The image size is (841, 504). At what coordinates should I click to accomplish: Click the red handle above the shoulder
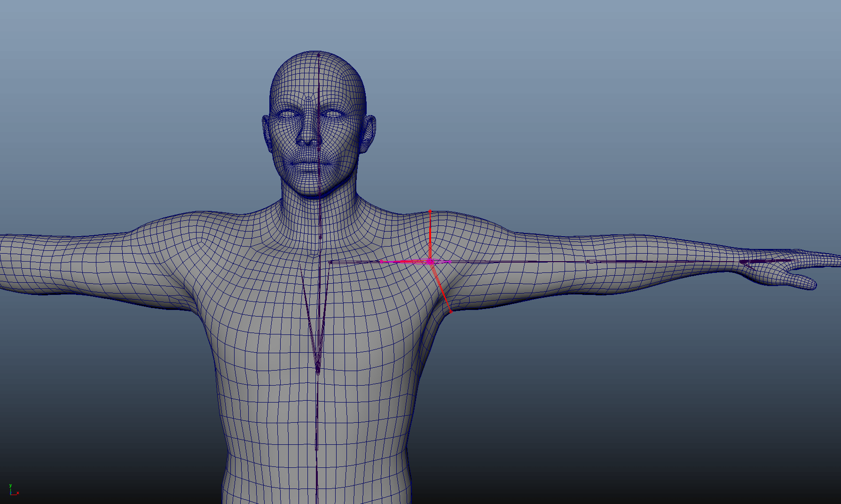click(430, 212)
